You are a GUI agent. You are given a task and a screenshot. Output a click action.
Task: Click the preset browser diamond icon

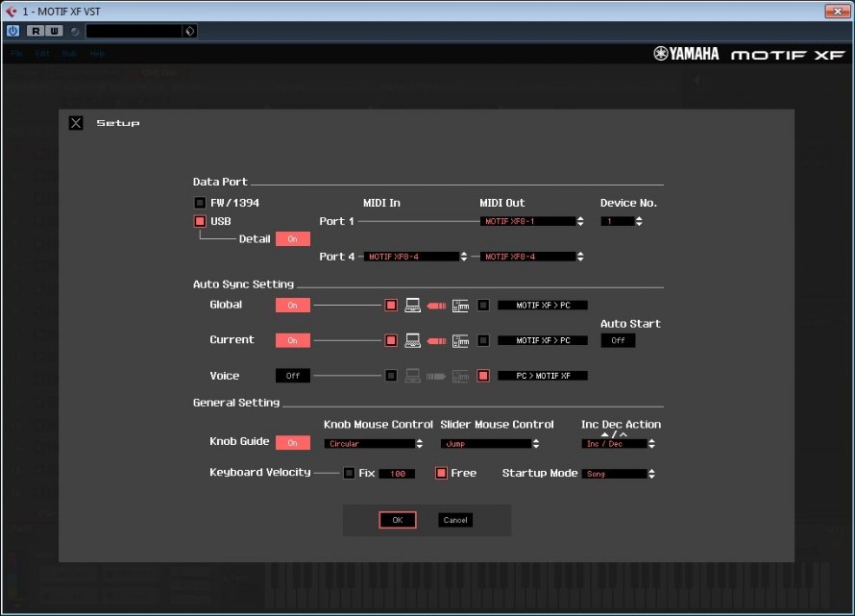(189, 31)
